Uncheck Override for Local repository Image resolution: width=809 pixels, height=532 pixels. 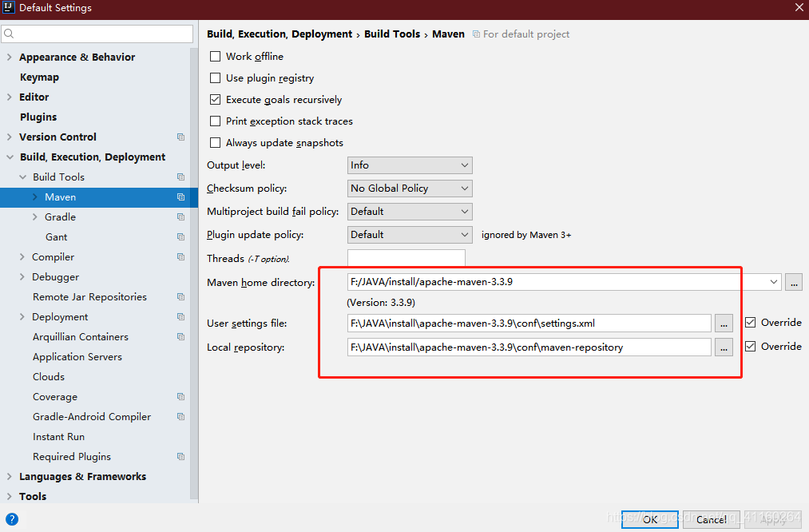750,346
